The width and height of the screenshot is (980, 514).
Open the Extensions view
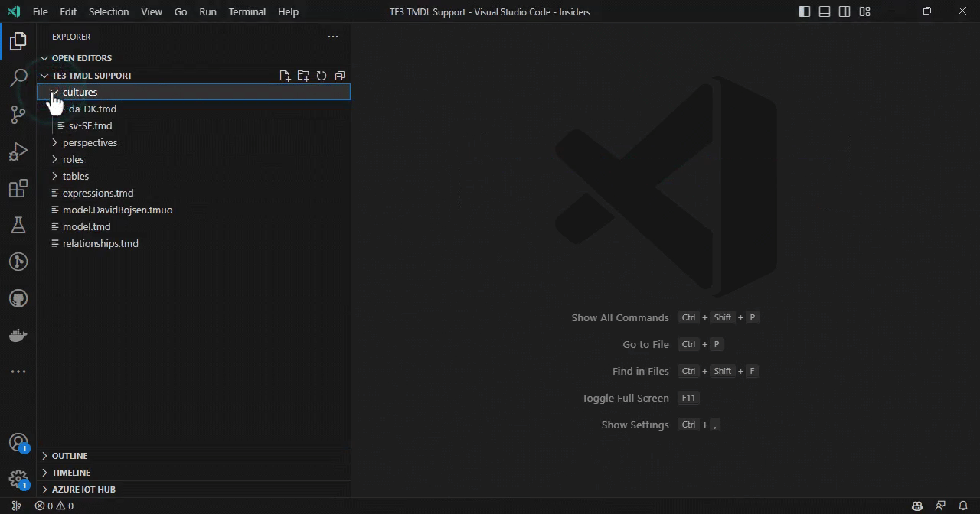point(18,188)
